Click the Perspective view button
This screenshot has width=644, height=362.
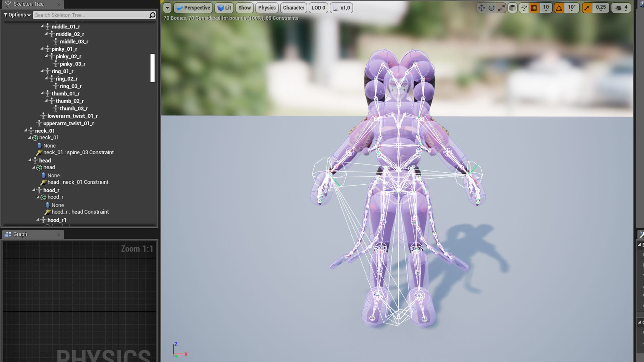pos(193,8)
